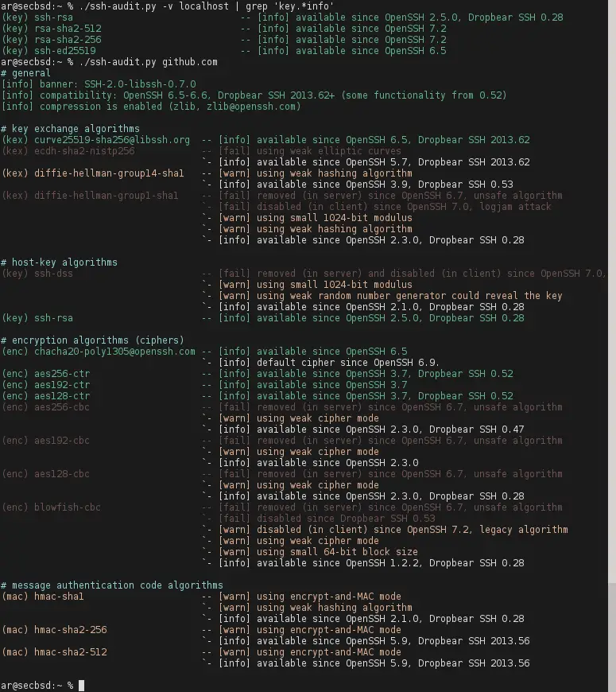
Task: Select curve25519-sha256@libssh.org kex entry
Action: [266, 140]
